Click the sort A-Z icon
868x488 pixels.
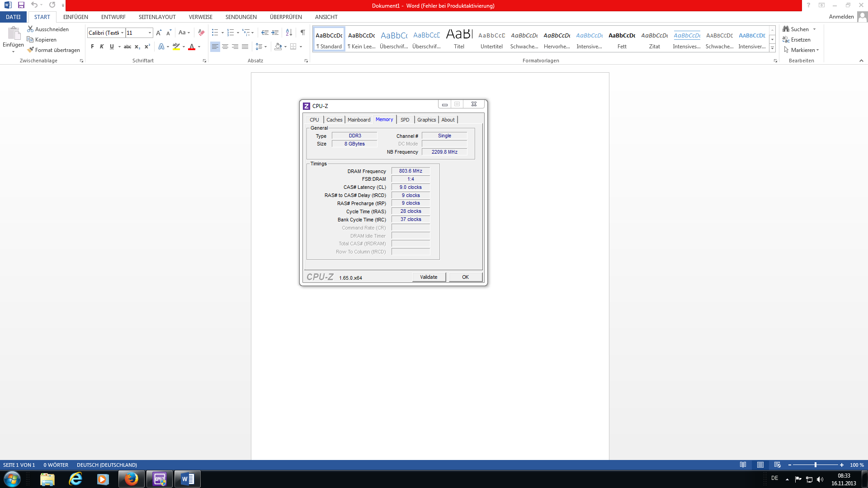(289, 33)
